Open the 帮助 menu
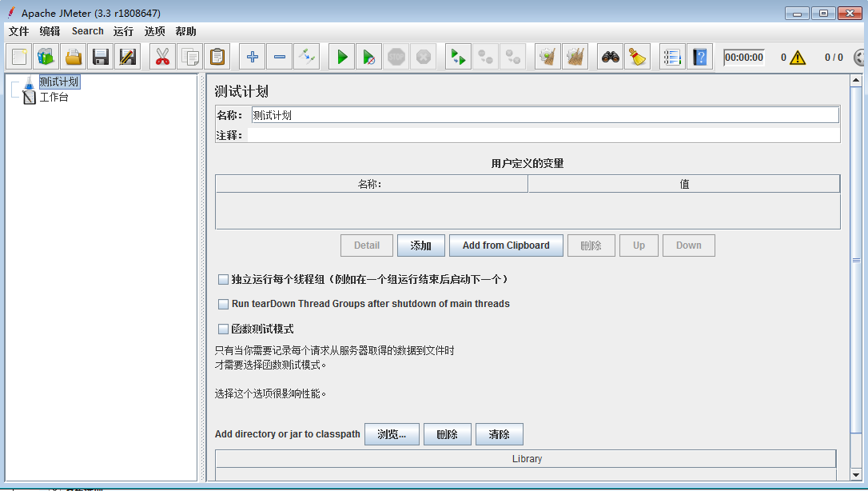 [185, 31]
